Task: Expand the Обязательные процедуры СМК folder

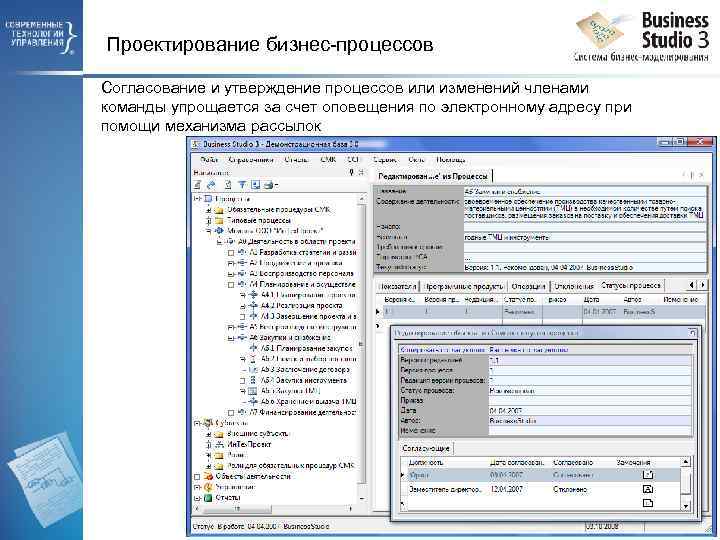Action: coord(208,210)
